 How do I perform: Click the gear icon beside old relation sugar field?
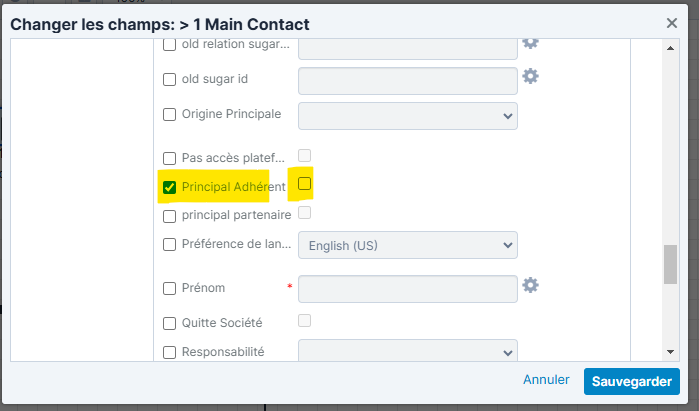[530, 43]
